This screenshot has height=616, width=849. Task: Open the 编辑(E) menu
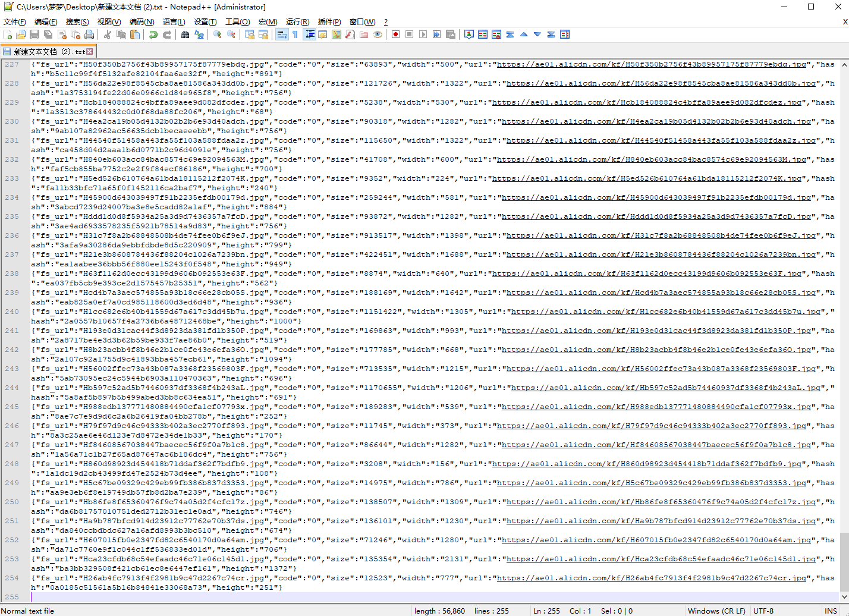46,22
